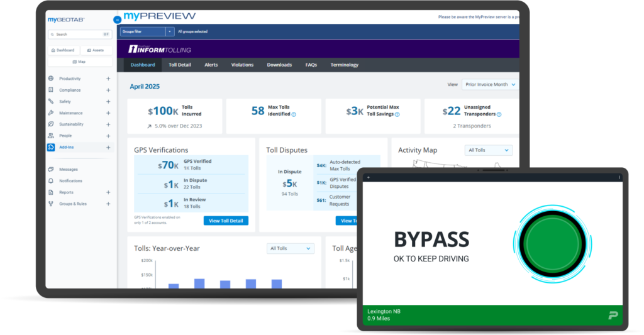
Task: Click the Sustainability leaf icon
Action: (x=51, y=124)
